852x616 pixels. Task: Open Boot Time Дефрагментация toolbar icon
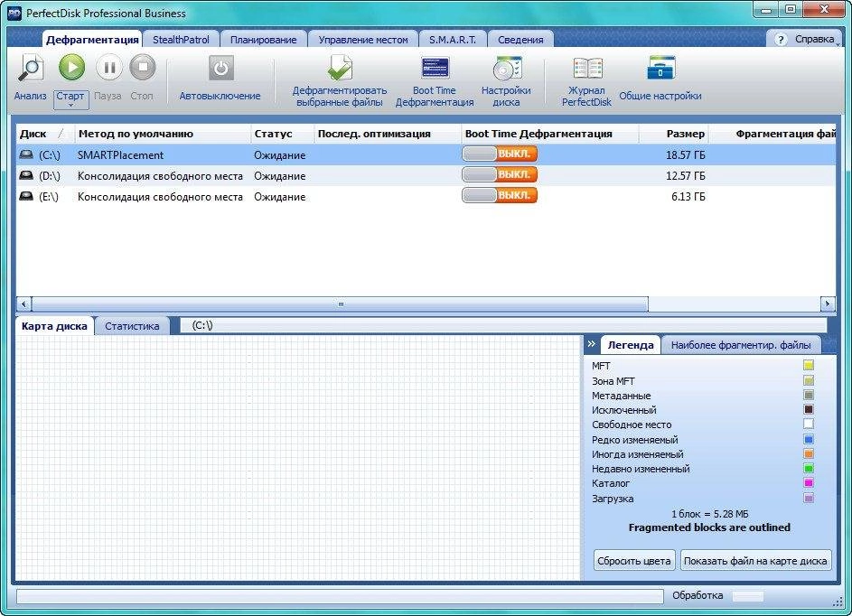tap(435, 69)
